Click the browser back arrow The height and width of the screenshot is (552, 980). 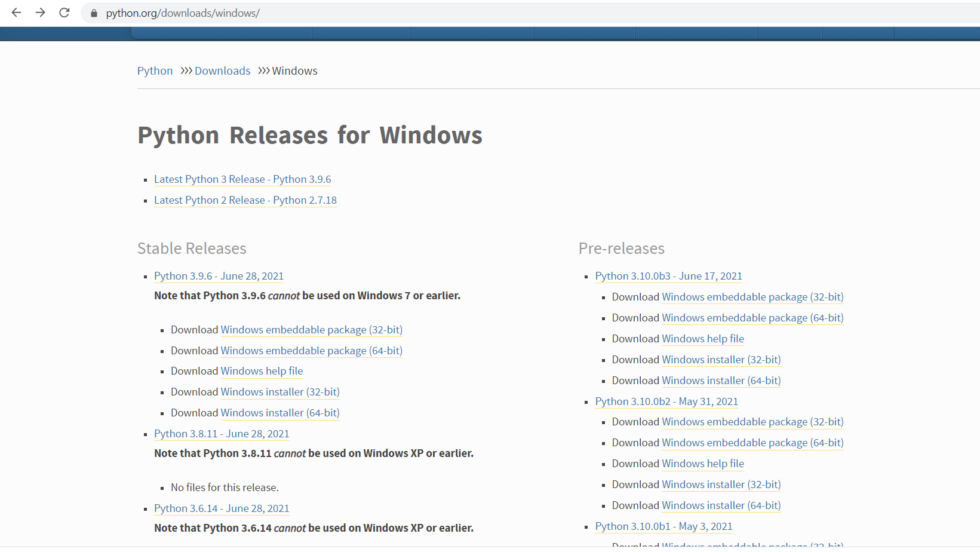pos(16,13)
